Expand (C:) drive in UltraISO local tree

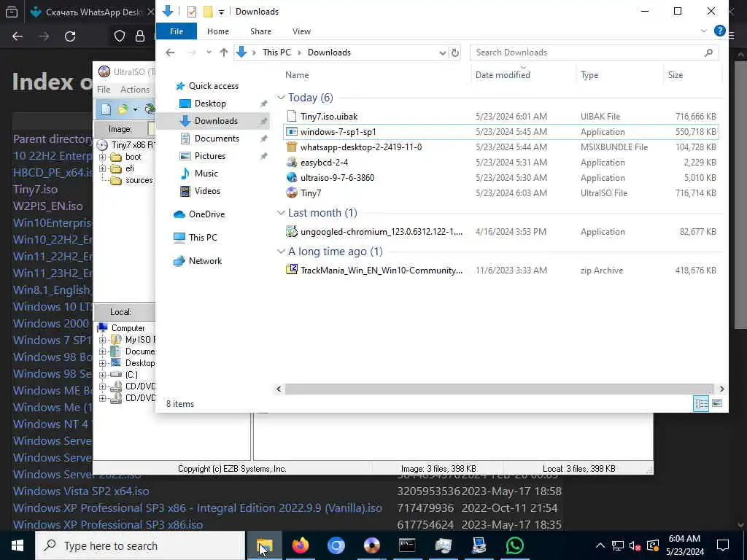pos(102,375)
